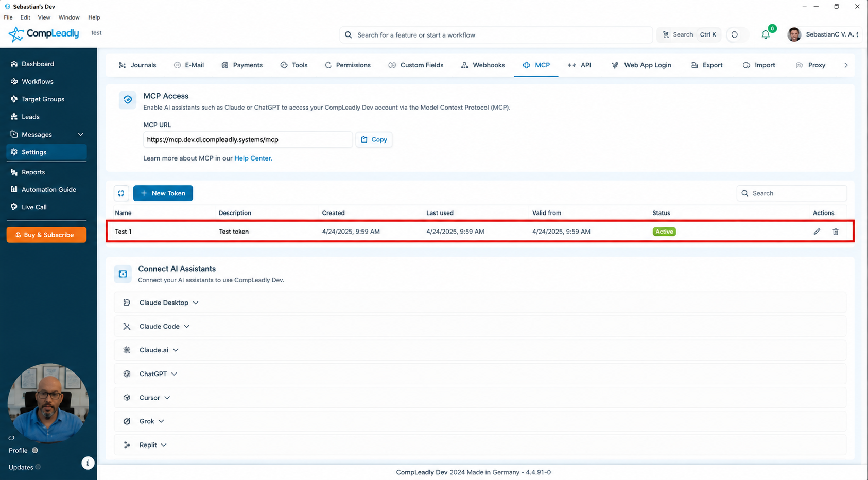Open the Tools tab

(294, 65)
